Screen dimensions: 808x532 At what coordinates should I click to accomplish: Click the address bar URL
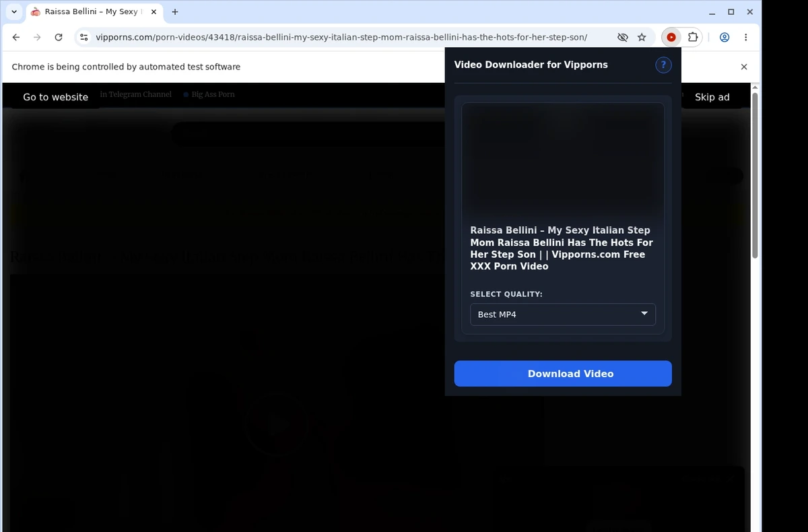(x=341, y=38)
